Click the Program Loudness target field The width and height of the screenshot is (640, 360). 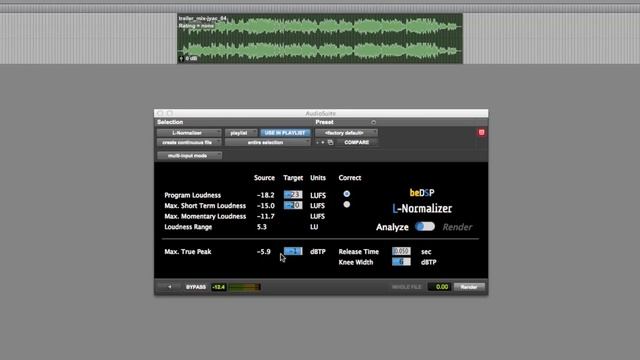point(293,195)
